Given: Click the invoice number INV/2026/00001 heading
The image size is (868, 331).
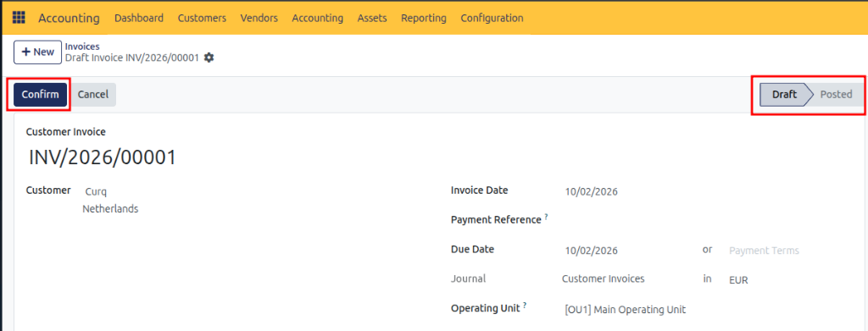Looking at the screenshot, I should [103, 158].
